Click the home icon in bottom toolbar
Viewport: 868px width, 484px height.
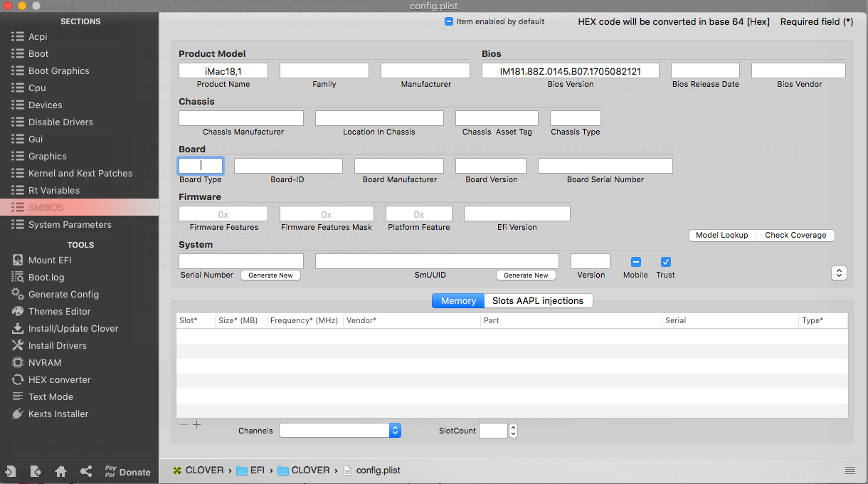[x=60, y=471]
